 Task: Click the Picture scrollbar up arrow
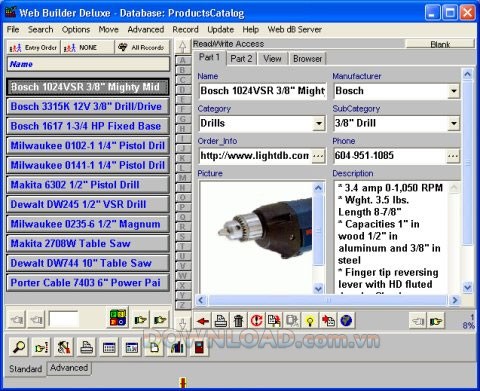[318, 188]
